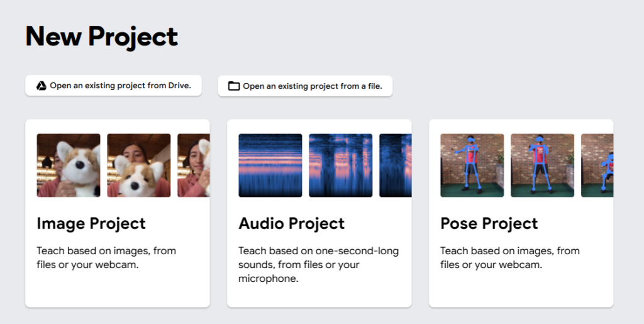Click the Google Drive icon
This screenshot has height=324, width=644.
click(41, 86)
